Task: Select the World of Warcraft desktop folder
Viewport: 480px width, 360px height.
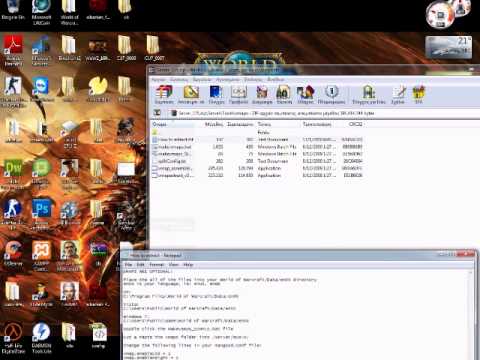Action: click(69, 13)
